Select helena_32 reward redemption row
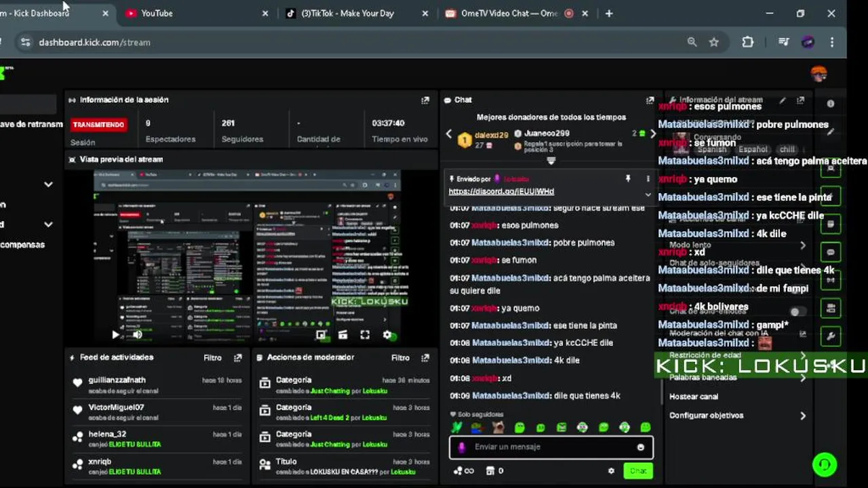Screen dimensions: 868x488 tap(157, 439)
